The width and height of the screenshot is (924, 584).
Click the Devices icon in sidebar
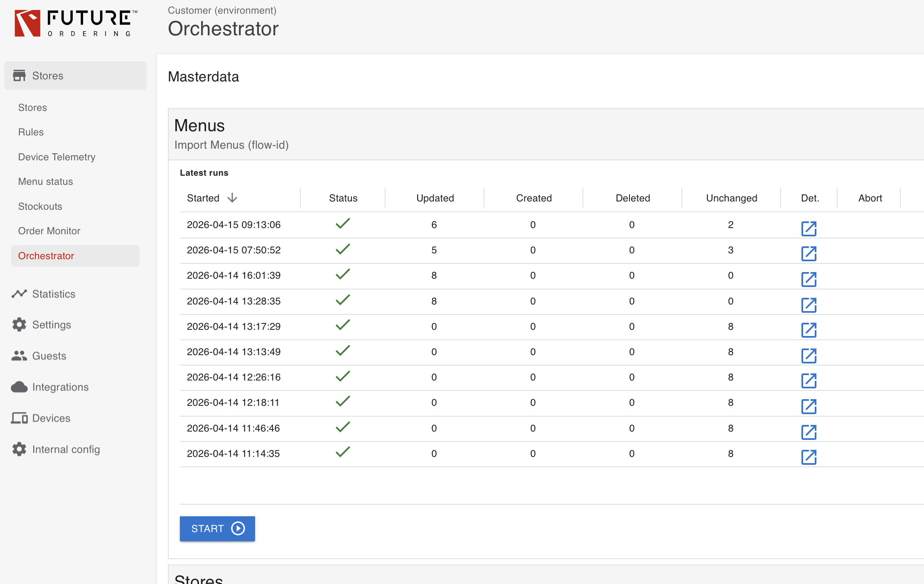pyautogui.click(x=19, y=418)
